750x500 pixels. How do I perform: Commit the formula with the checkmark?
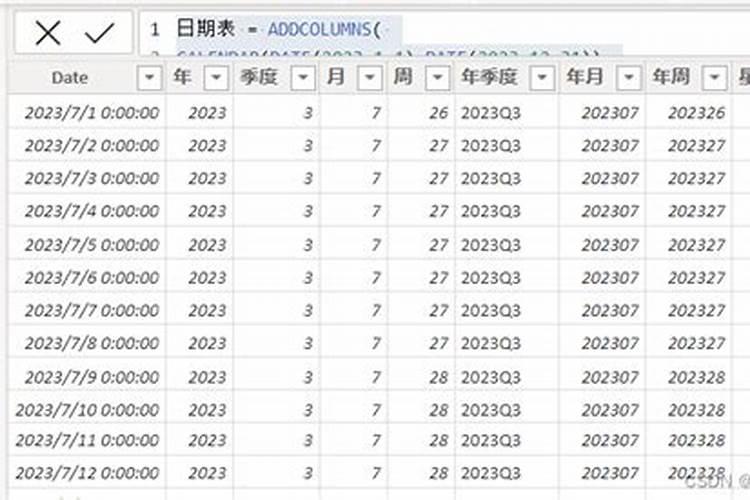pyautogui.click(x=99, y=33)
